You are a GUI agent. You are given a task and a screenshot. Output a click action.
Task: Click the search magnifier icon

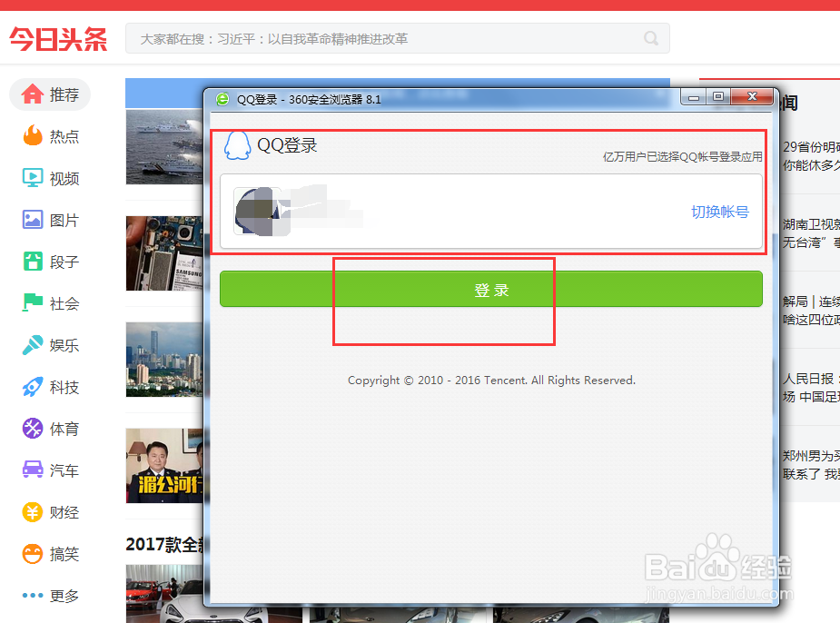tap(651, 38)
